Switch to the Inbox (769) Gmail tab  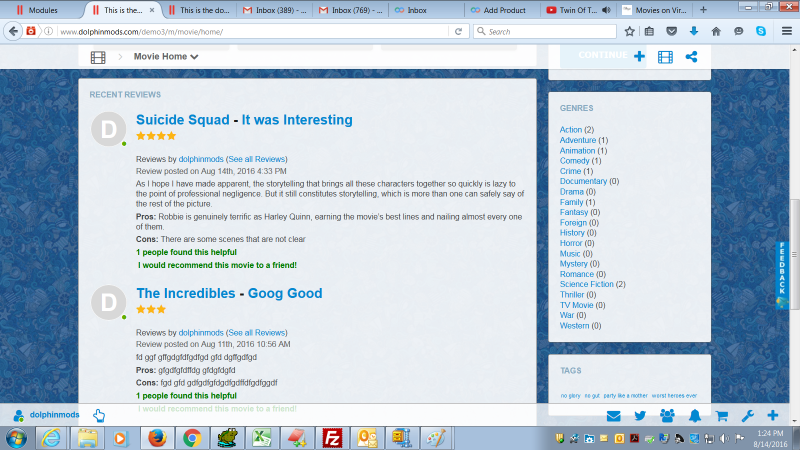(350, 10)
